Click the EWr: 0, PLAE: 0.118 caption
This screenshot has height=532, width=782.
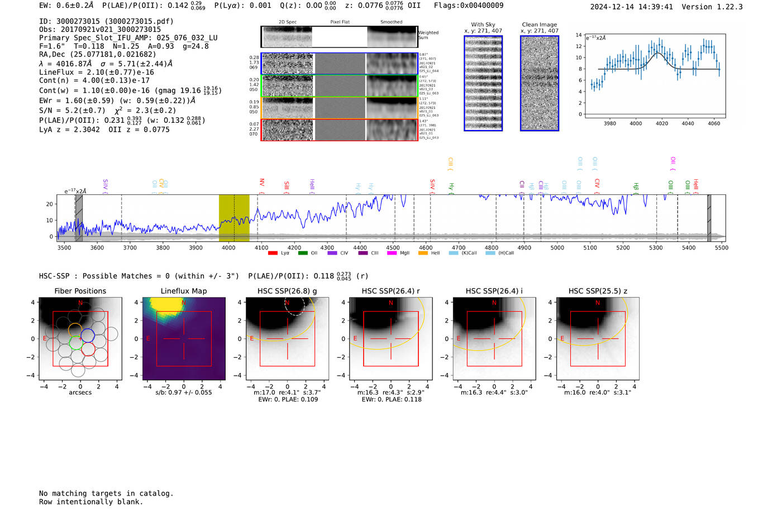click(391, 400)
